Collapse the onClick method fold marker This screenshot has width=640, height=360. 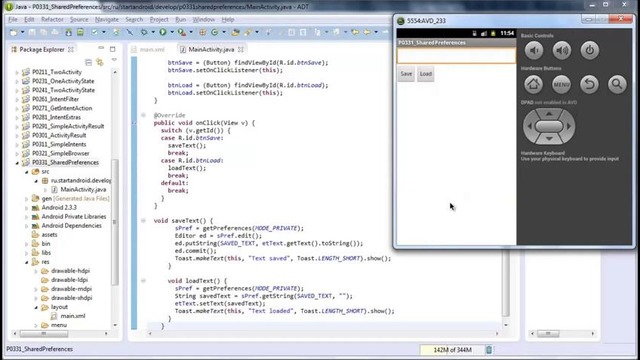point(143,115)
